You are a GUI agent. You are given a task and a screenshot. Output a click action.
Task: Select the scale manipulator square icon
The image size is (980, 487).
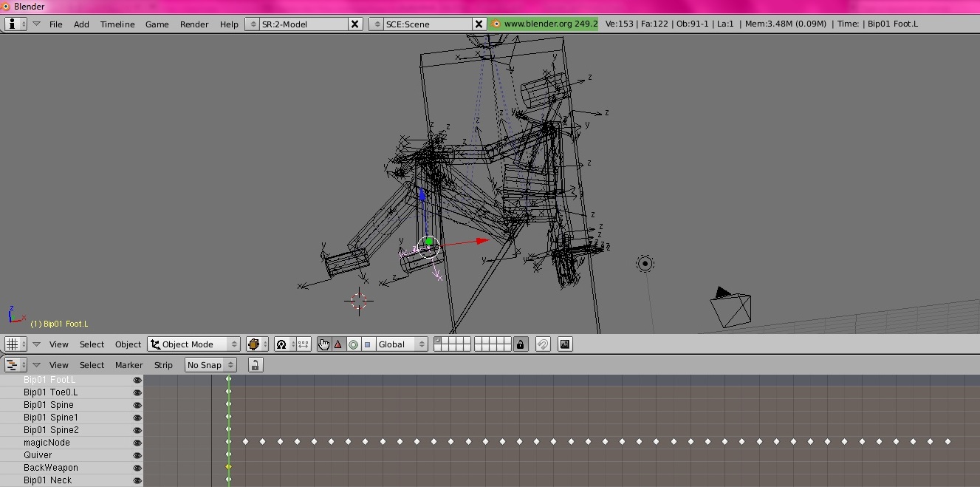367,344
